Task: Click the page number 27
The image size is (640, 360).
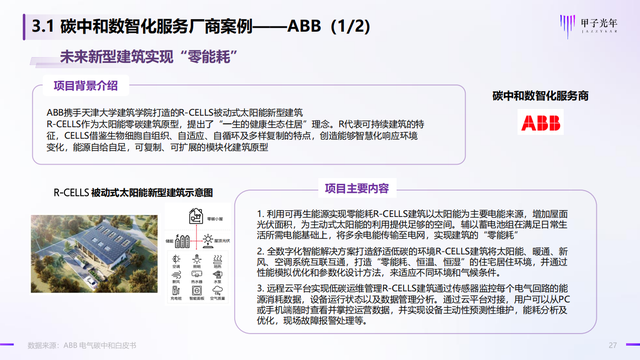Action: (613, 345)
